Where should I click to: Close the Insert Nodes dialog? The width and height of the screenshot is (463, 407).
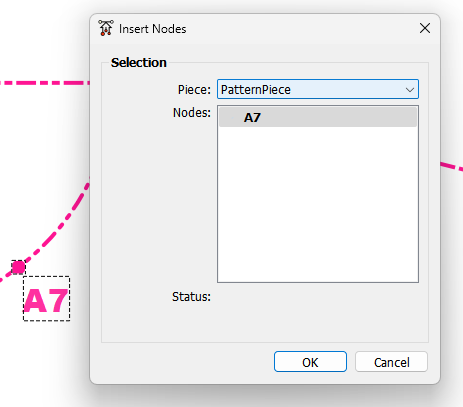pos(425,28)
